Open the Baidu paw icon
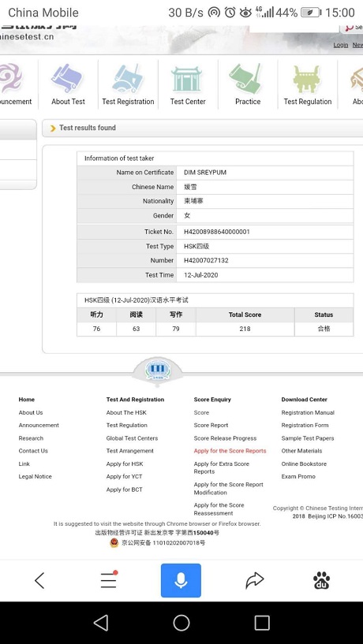The width and height of the screenshot is (363, 644). tap(321, 580)
